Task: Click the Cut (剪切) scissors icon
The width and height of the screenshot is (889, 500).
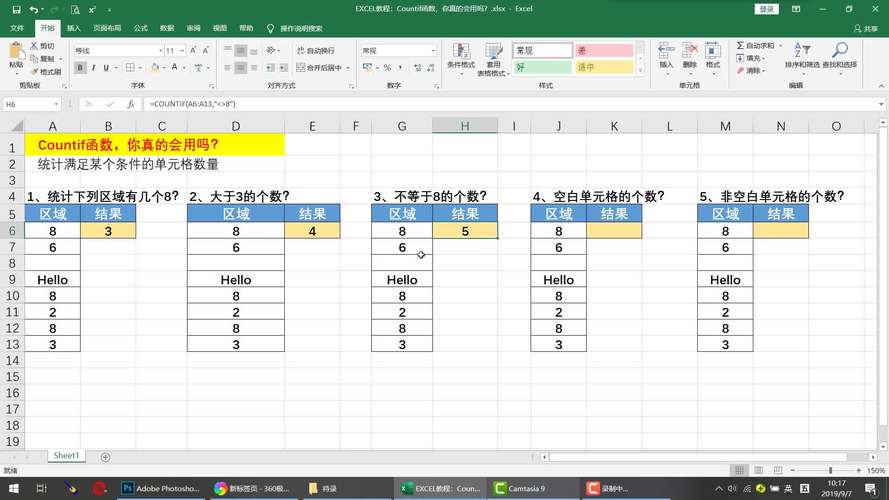Action: pyautogui.click(x=43, y=46)
